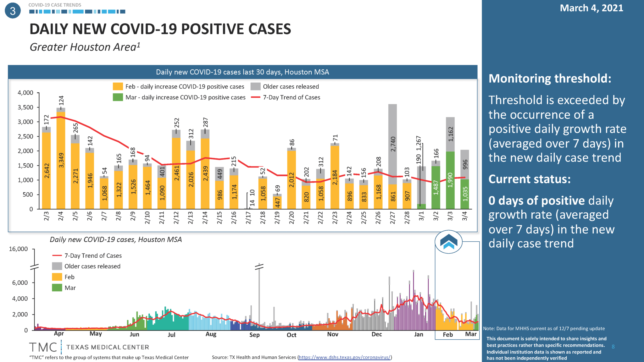Select the 3/4 green bar labeled 1,035
The image size is (644, 362).
(x=465, y=194)
